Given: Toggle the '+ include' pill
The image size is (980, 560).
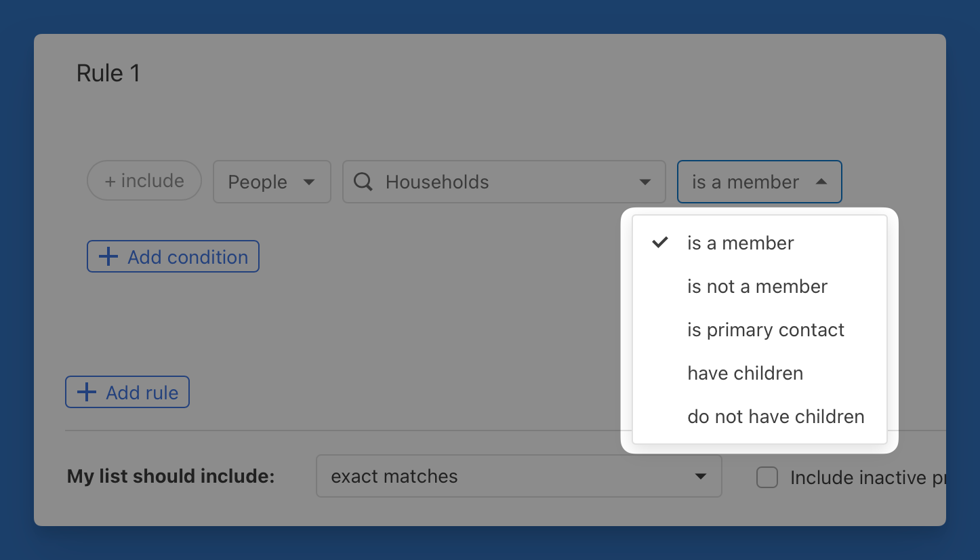Looking at the screenshot, I should 144,181.
